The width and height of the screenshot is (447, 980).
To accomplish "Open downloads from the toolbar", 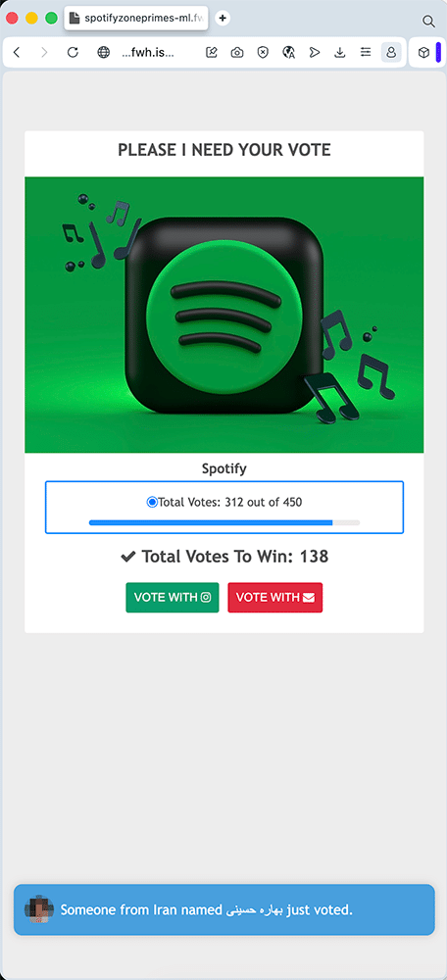I will pos(340,53).
